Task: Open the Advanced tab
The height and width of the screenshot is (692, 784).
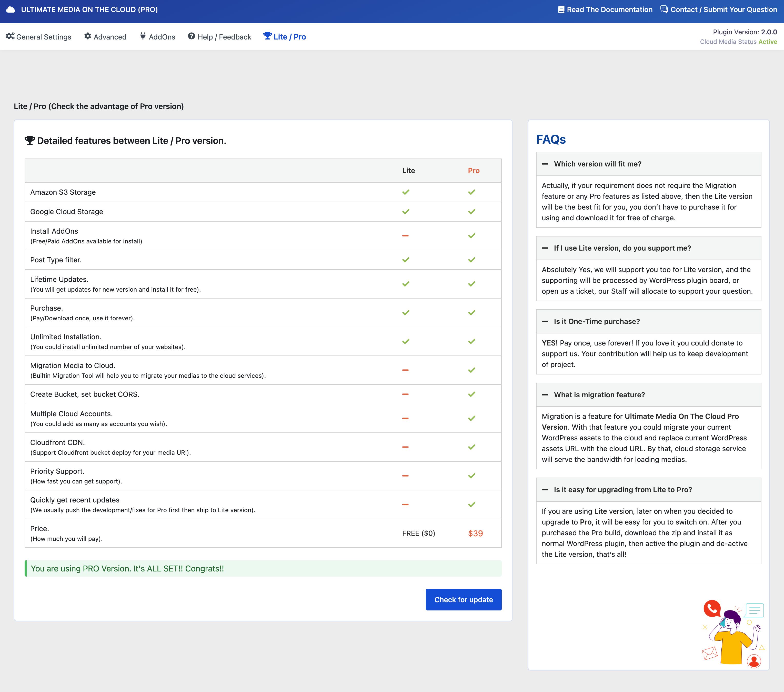Action: coord(105,36)
